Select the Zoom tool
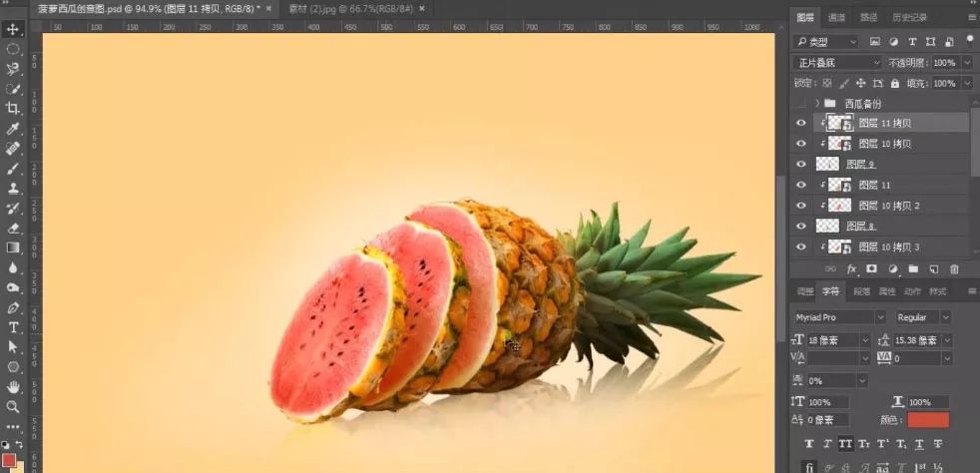 tap(13, 407)
